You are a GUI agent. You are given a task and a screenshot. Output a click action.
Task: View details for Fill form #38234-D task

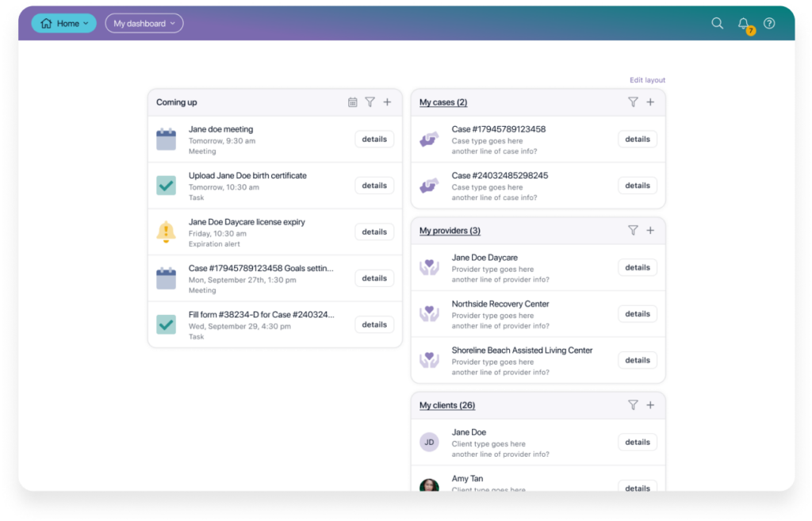coord(374,324)
